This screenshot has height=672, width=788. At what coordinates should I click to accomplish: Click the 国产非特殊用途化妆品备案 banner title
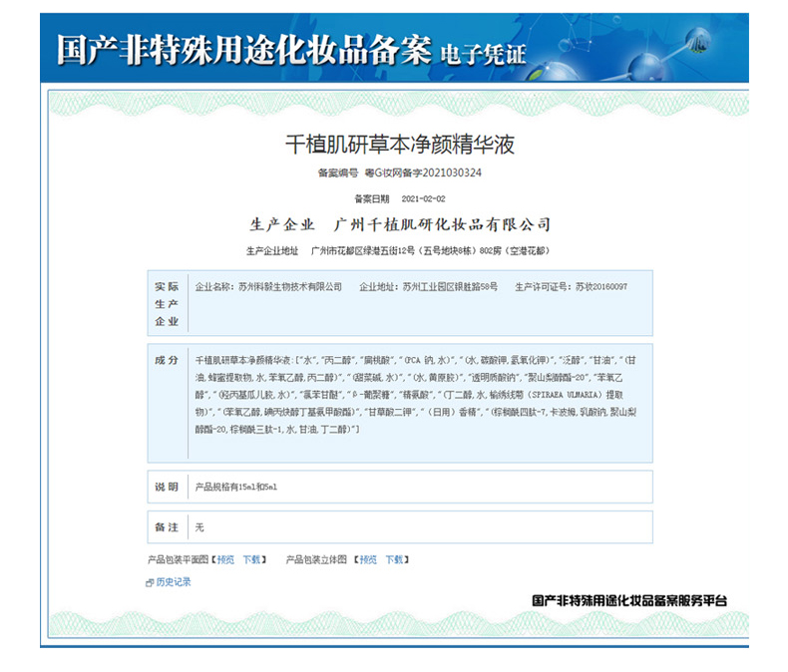tap(243, 50)
